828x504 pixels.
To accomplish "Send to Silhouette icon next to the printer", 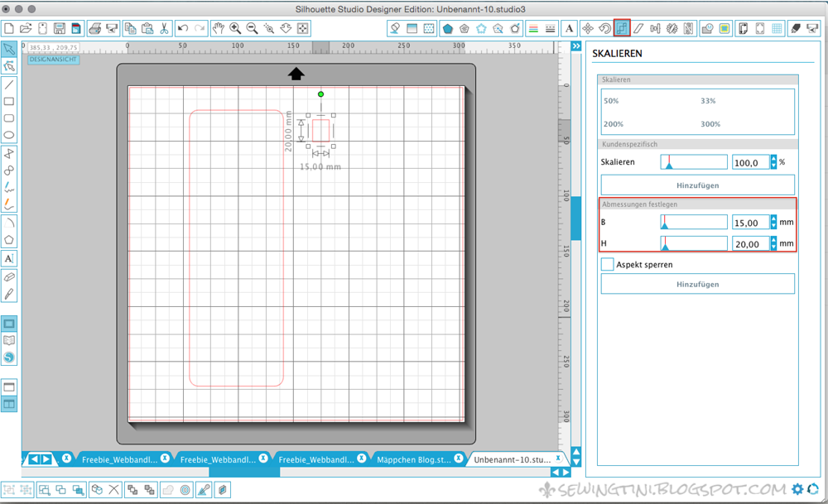I will coord(112,28).
